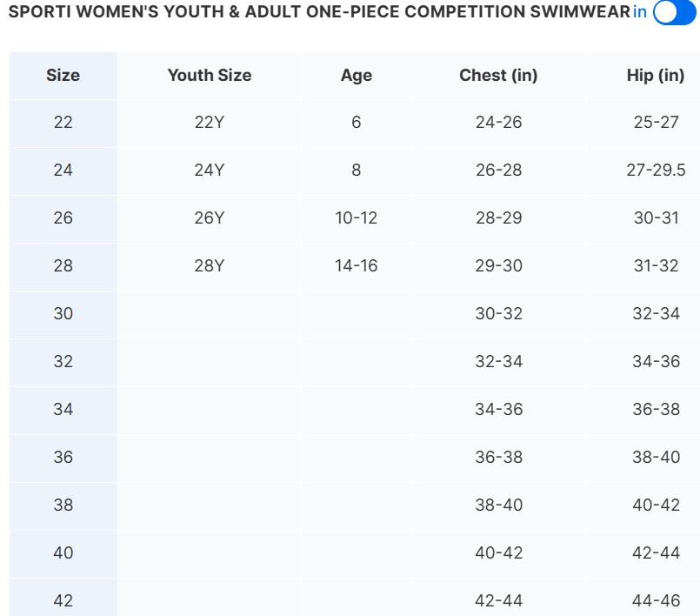The width and height of the screenshot is (700, 616).
Task: Click the 27-29.5 hip measurement
Action: 656,170
